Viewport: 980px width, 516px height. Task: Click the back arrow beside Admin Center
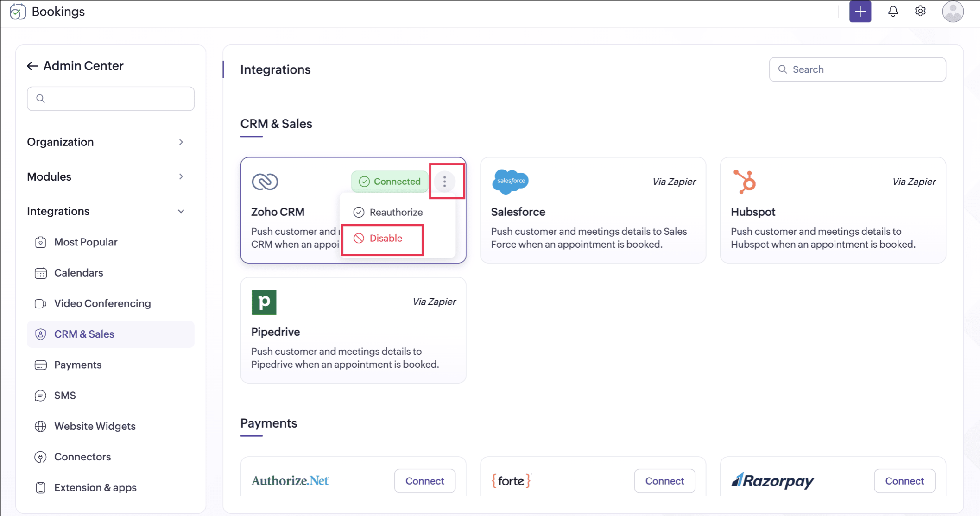coord(32,66)
